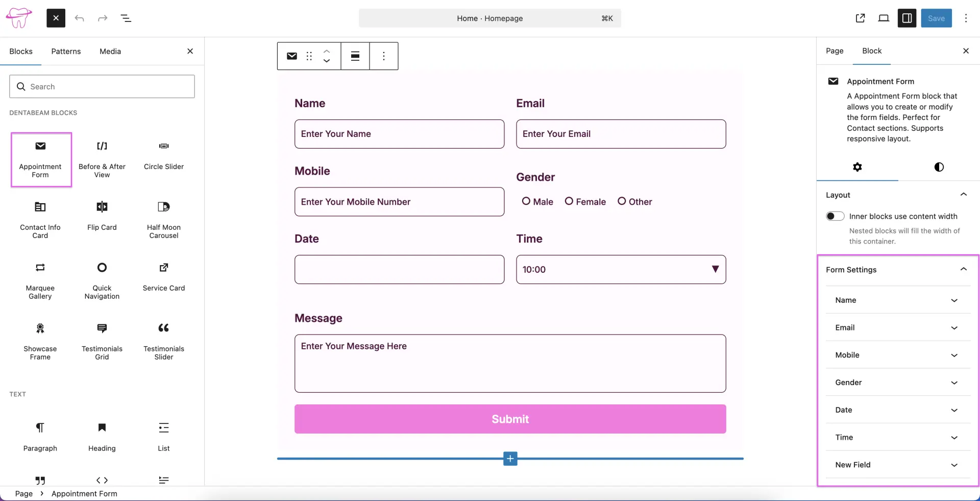Switch to the Page settings tab
Viewport: 980px width, 501px height.
(835, 51)
